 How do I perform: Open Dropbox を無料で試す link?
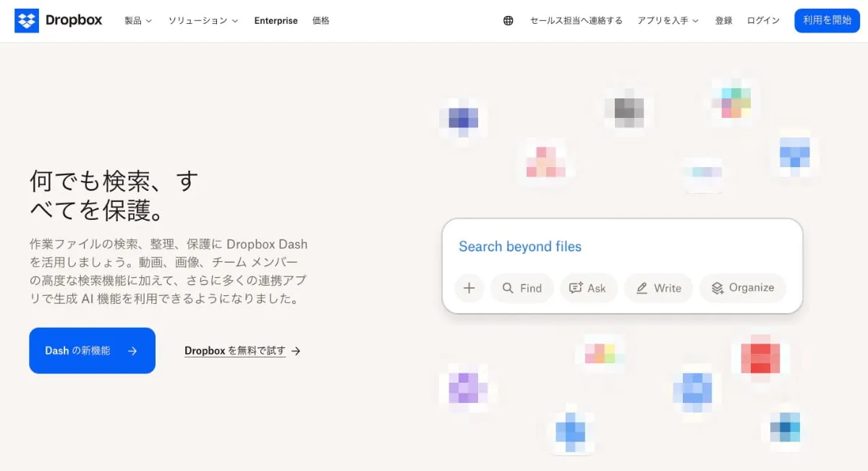pyautogui.click(x=235, y=350)
